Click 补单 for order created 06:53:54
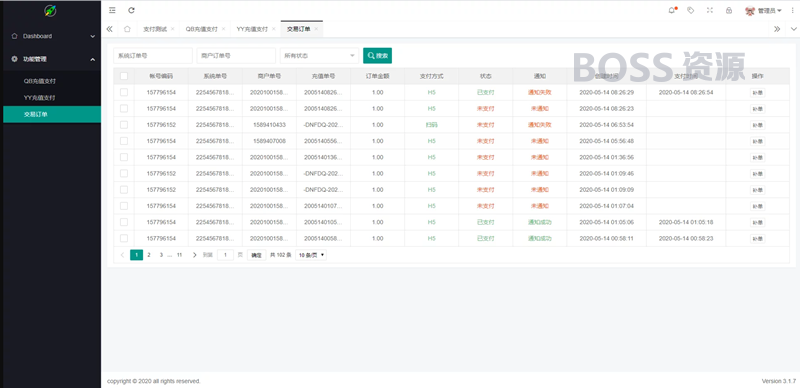800x388 pixels. click(x=758, y=125)
